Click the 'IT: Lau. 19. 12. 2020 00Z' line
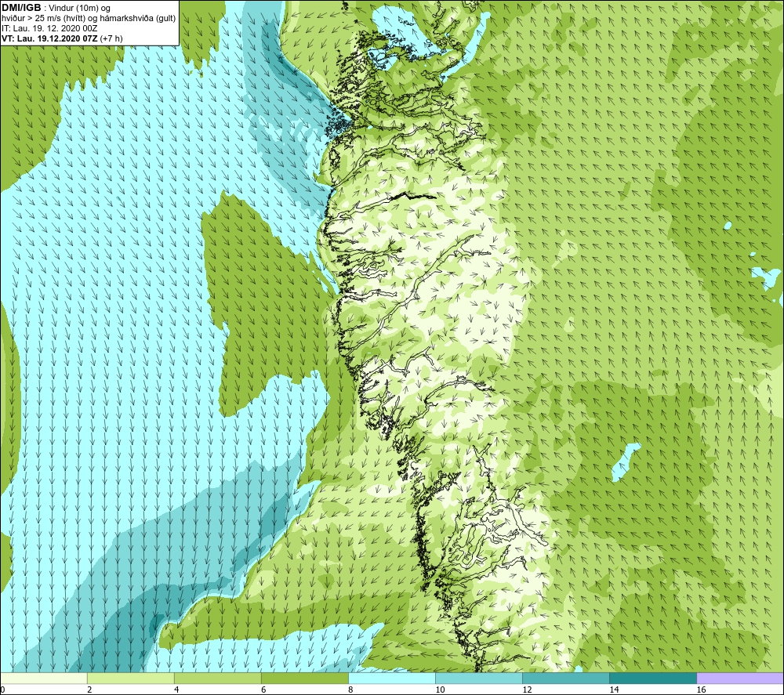This screenshot has width=784, height=695. [49, 28]
